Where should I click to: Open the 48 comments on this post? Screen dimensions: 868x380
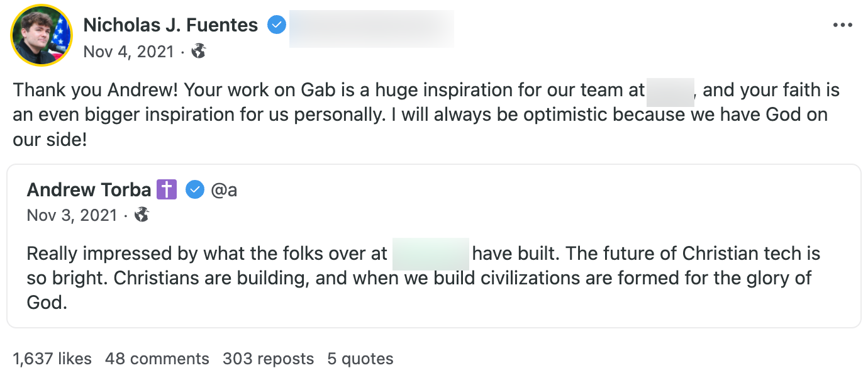click(x=157, y=359)
